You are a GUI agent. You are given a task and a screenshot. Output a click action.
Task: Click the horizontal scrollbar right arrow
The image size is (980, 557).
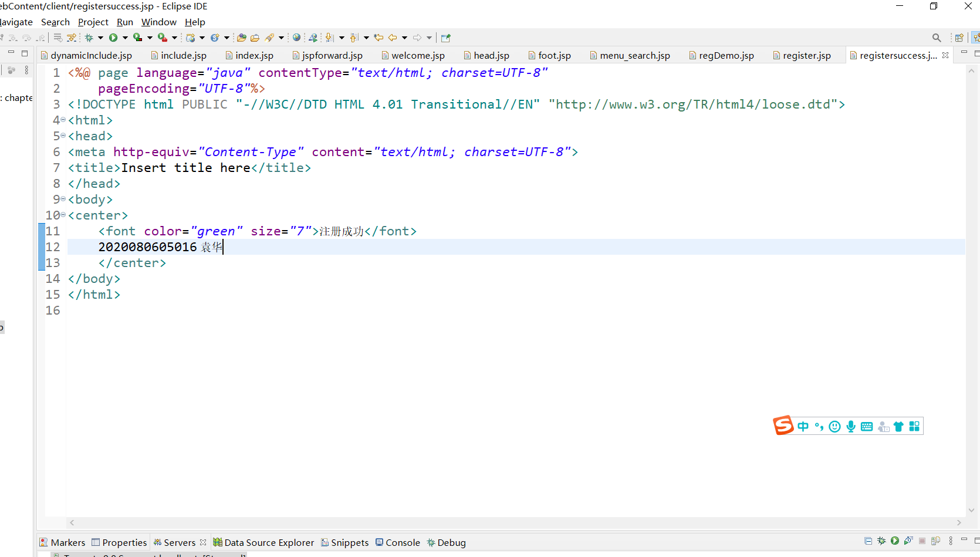click(x=959, y=522)
